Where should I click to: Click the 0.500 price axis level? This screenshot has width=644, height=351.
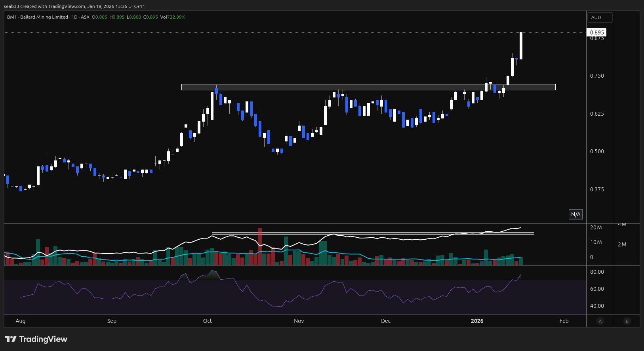click(597, 151)
